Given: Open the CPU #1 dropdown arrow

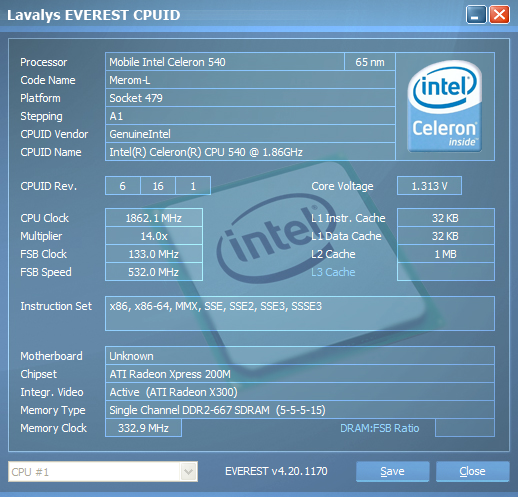Looking at the screenshot, I should click(x=188, y=472).
